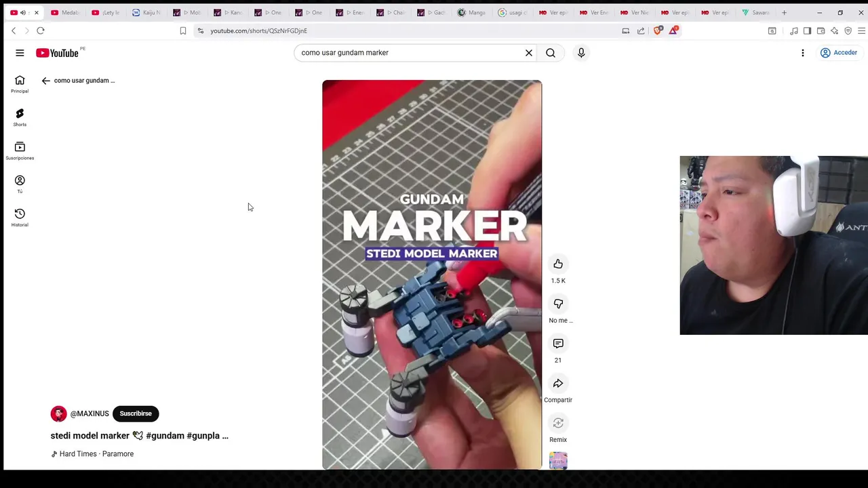
Task: Bookmark this page with bookmark icon
Action: point(183,30)
